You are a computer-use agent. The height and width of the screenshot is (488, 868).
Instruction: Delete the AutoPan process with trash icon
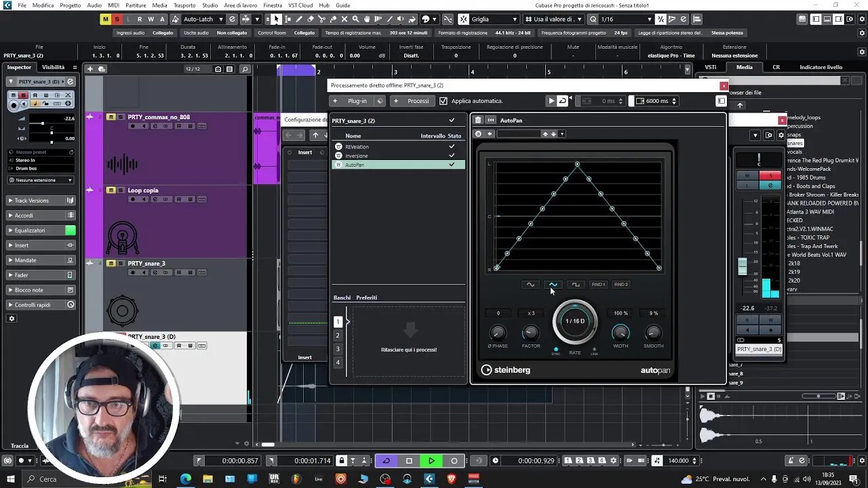click(x=478, y=120)
